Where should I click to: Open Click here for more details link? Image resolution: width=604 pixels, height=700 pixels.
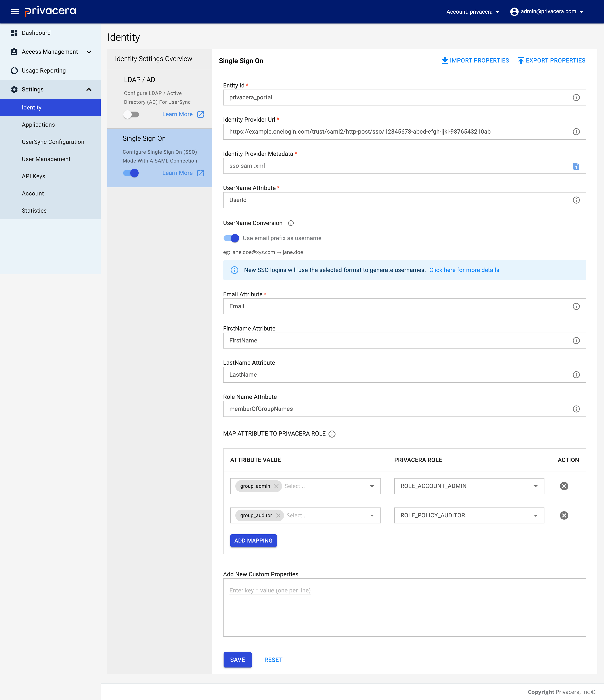[464, 270]
